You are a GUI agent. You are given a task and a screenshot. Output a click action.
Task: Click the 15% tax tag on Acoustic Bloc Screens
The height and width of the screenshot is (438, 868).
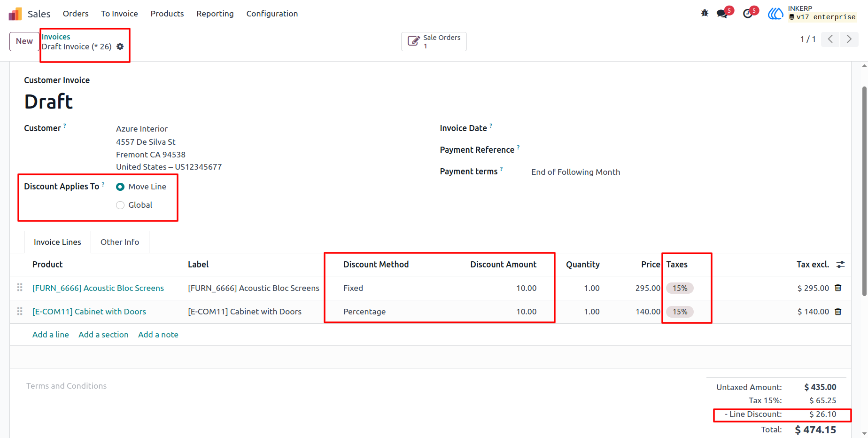point(680,288)
